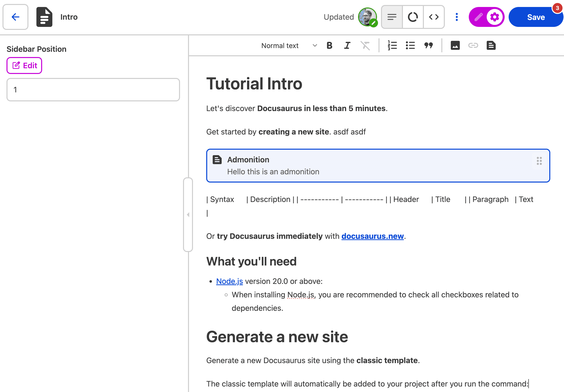Open the three-dot more options menu

coord(457,17)
